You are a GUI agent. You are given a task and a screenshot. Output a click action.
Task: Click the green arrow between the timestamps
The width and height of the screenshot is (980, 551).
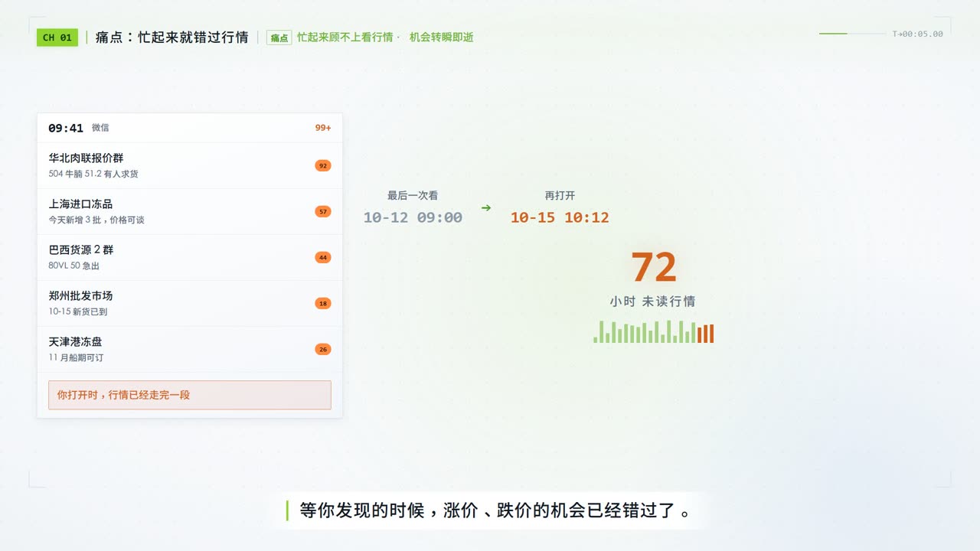pos(486,208)
